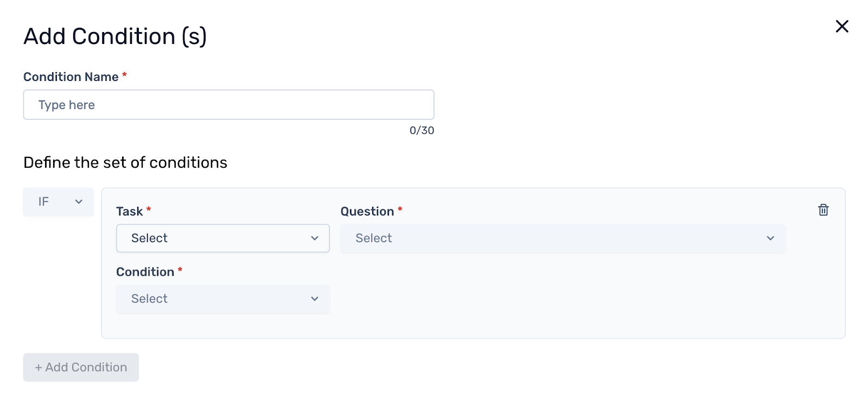868x399 pixels.
Task: Click the Add Condition (s) dialog title
Action: tap(116, 36)
